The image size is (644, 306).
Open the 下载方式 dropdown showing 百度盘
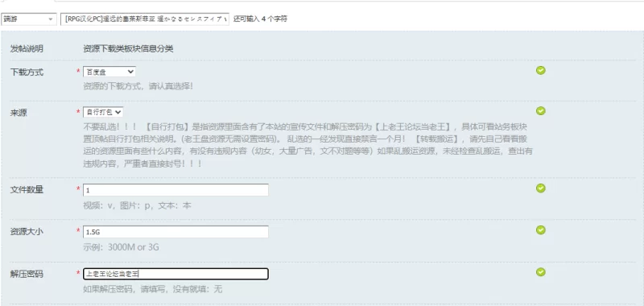109,72
